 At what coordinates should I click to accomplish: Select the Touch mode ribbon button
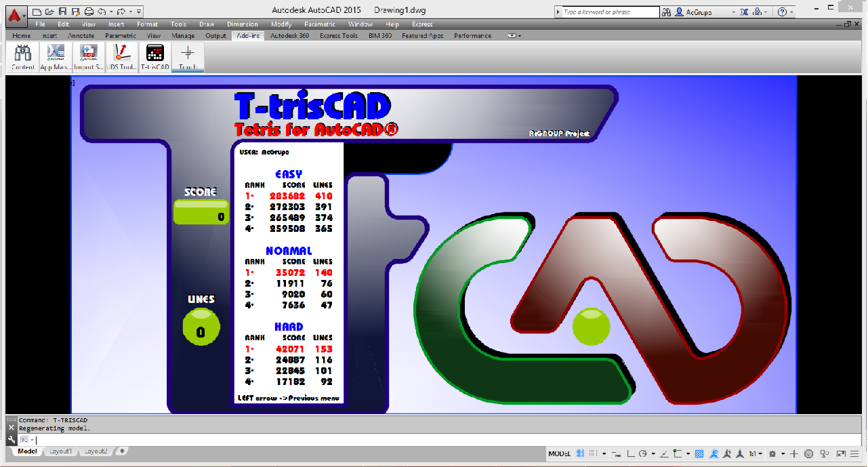point(188,57)
